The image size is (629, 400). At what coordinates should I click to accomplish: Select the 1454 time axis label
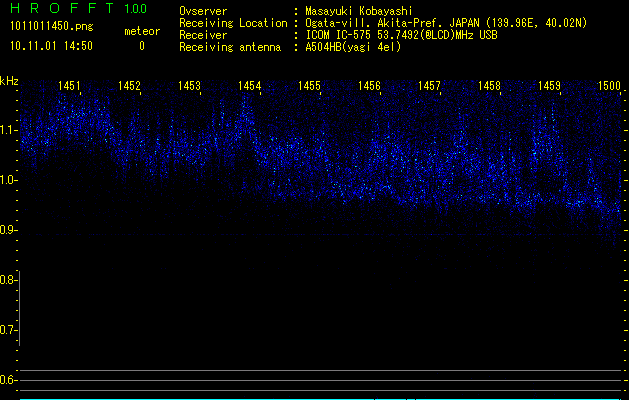250,87
